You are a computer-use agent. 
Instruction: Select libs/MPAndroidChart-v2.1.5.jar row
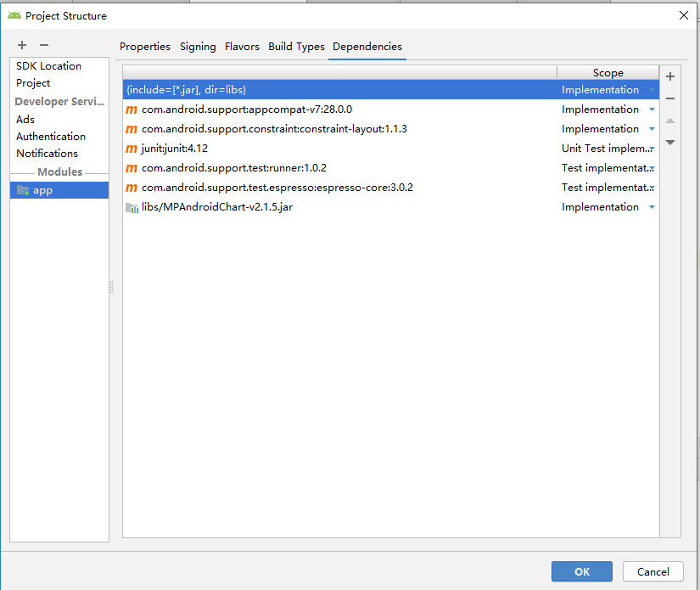coord(390,208)
